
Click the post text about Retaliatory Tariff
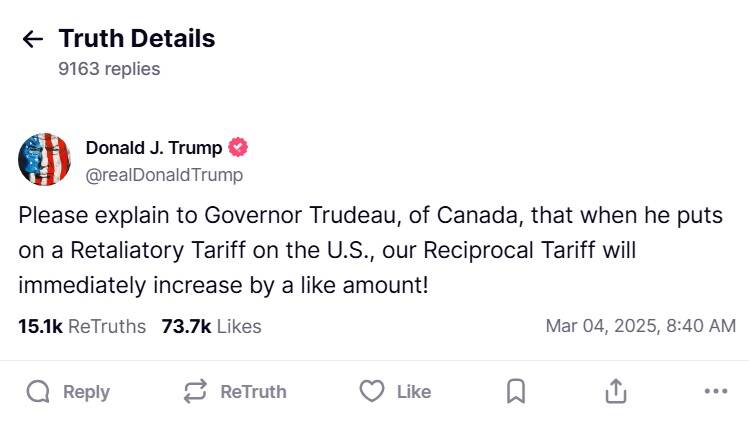coord(370,250)
